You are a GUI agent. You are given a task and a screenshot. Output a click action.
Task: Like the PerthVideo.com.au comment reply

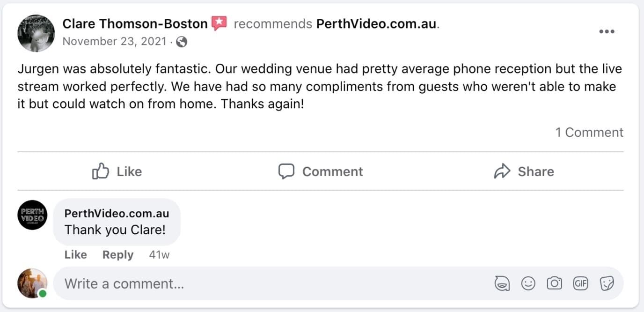(76, 255)
